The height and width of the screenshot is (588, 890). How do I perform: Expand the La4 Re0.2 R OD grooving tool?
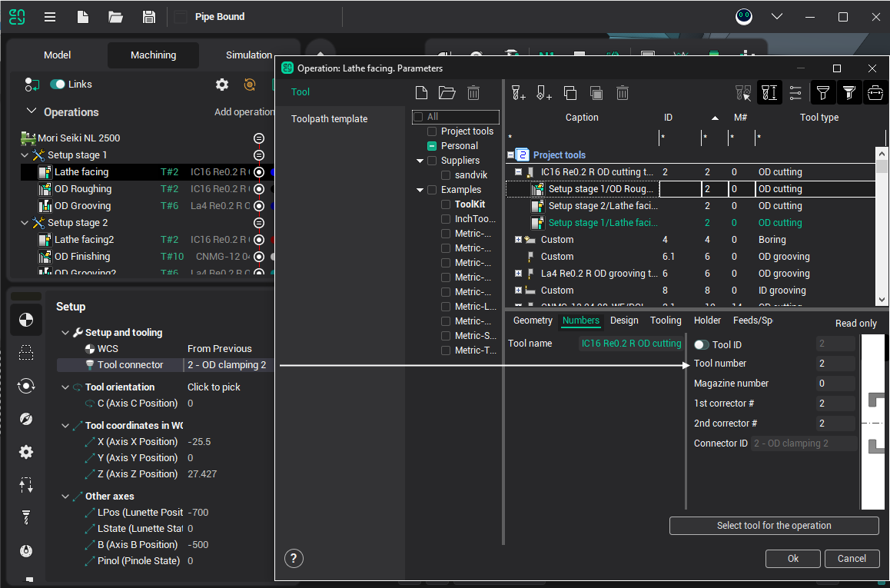(x=518, y=274)
